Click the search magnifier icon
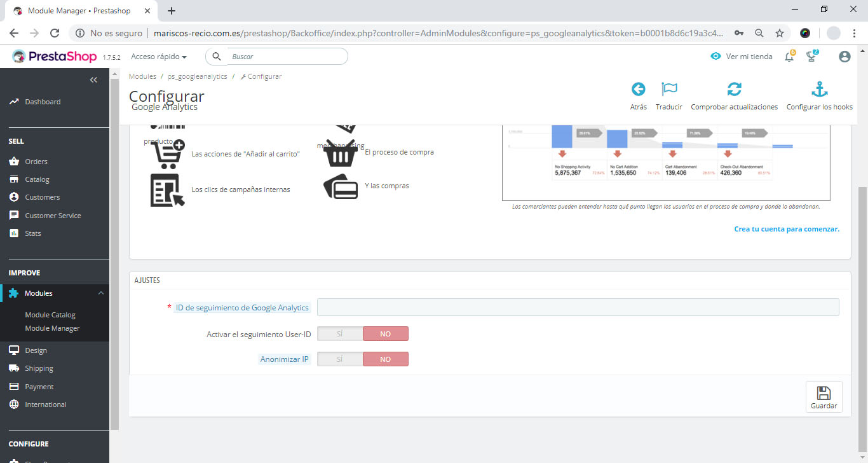 pyautogui.click(x=217, y=57)
